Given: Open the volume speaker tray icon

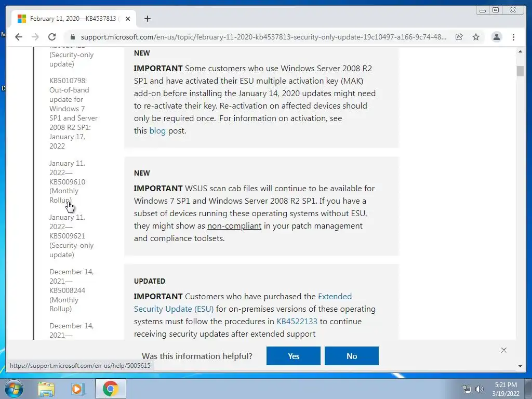Looking at the screenshot, I should pos(480,389).
